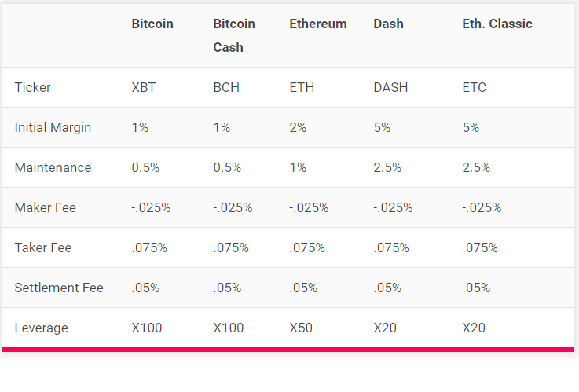Screen dimensions: 579x392
Task: Click the ETC ticker cell
Action: (x=475, y=87)
